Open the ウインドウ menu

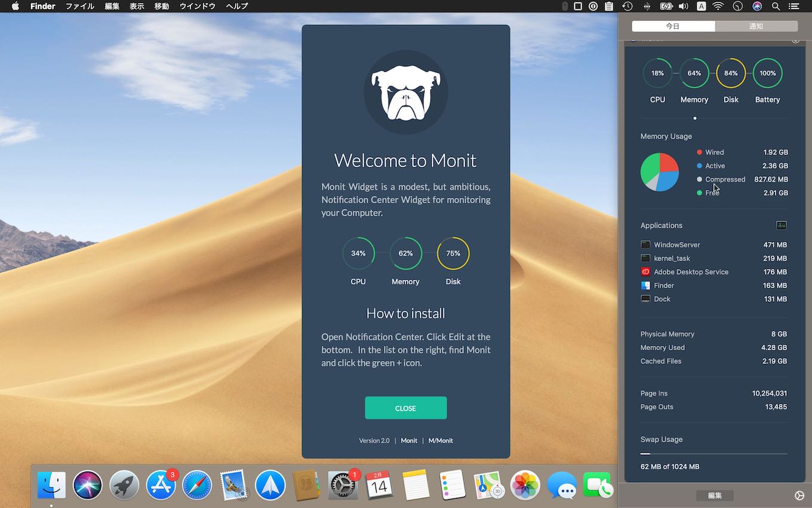[198, 6]
